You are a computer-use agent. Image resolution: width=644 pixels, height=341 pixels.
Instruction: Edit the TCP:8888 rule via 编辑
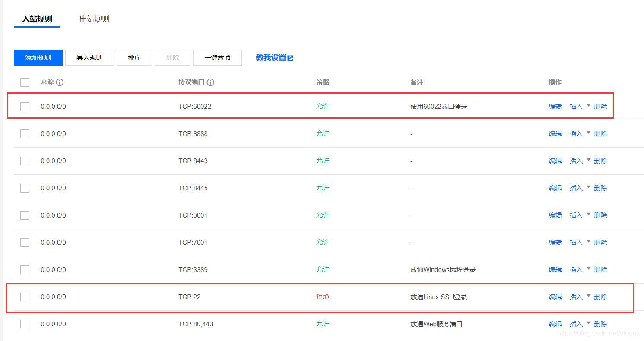pyautogui.click(x=555, y=134)
